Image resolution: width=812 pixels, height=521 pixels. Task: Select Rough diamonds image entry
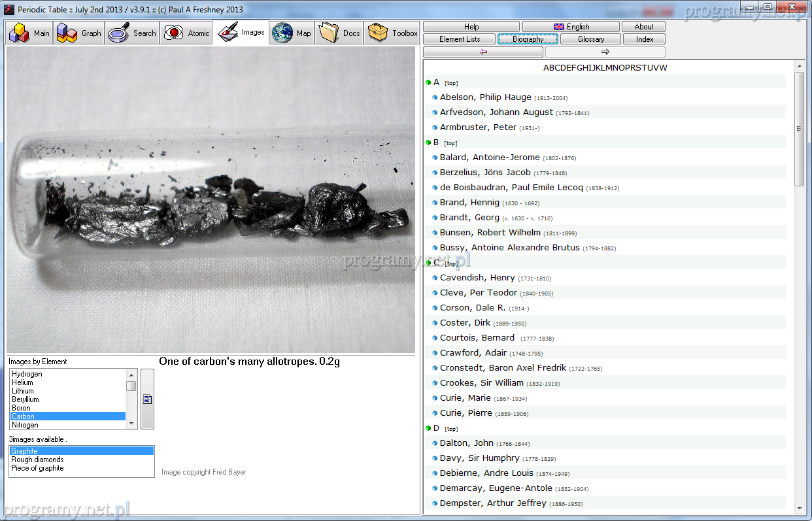click(37, 460)
